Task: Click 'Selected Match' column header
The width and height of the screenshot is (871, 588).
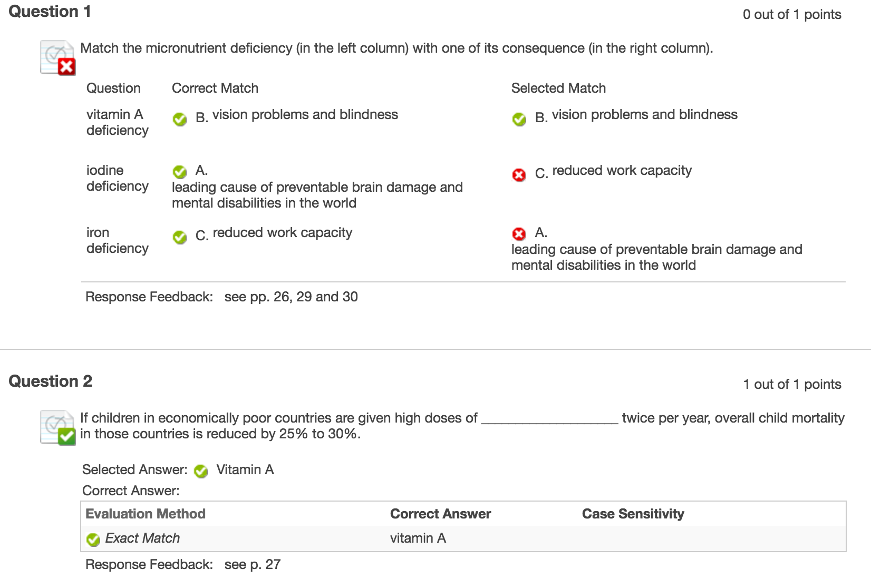Action: pos(558,88)
